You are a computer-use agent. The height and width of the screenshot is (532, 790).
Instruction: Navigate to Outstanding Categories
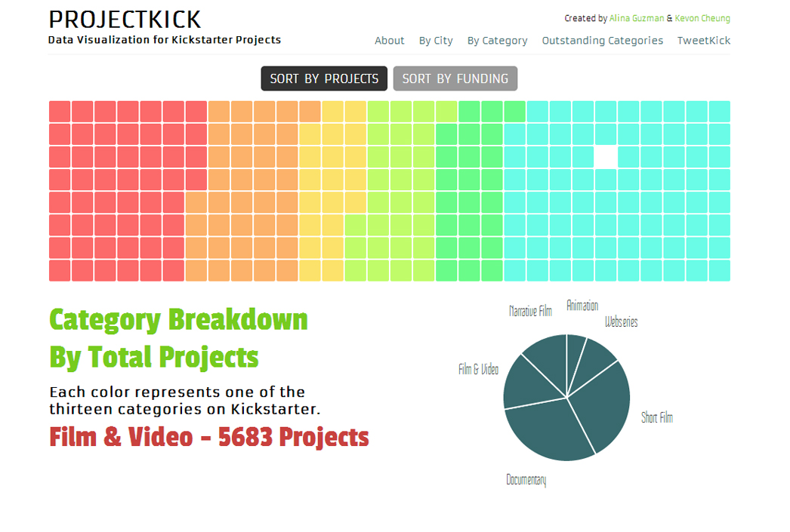[x=603, y=41]
